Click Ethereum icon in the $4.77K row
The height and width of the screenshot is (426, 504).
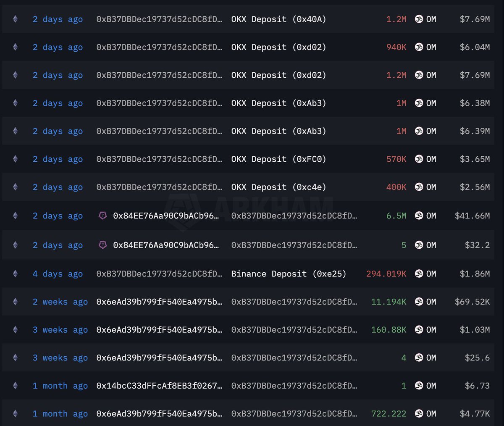point(15,413)
